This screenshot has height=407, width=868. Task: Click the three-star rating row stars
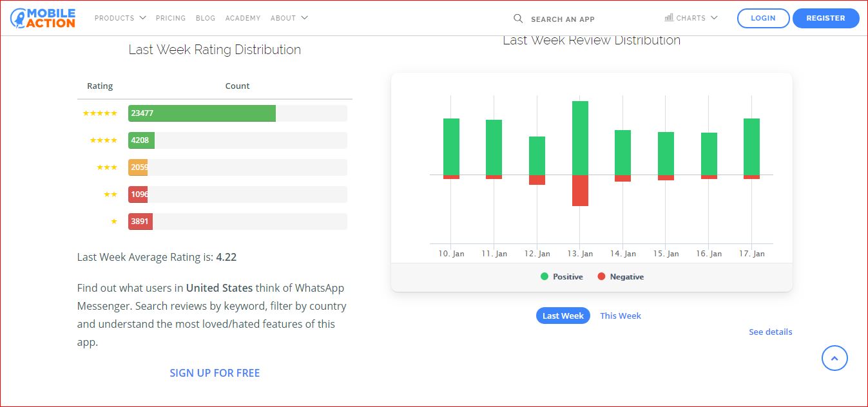pyautogui.click(x=107, y=167)
